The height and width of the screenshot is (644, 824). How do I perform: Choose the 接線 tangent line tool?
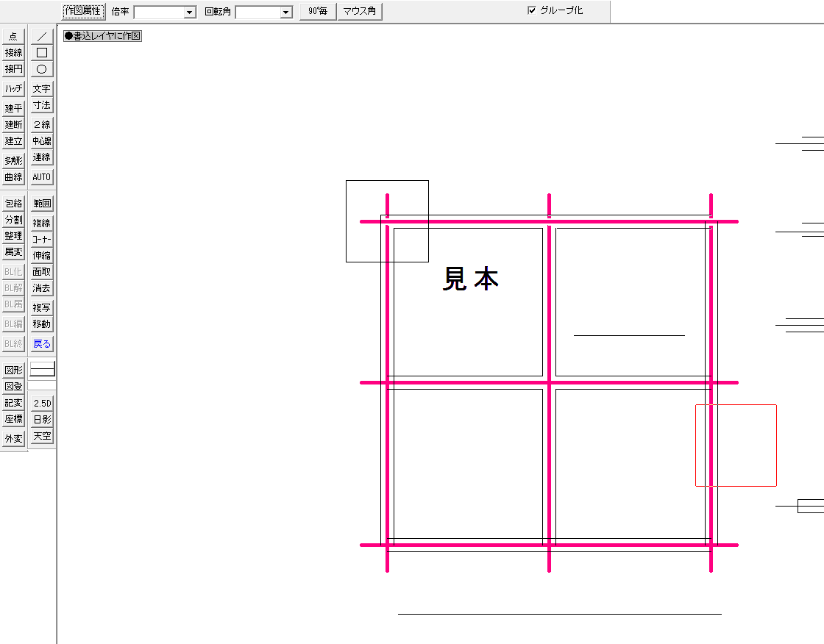[x=14, y=52]
